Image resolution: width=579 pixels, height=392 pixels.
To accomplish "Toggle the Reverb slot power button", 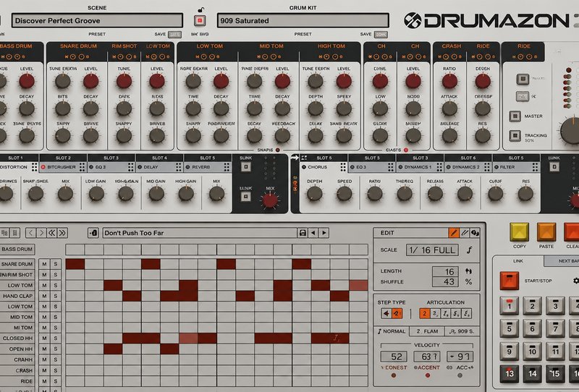I will tap(187, 167).
